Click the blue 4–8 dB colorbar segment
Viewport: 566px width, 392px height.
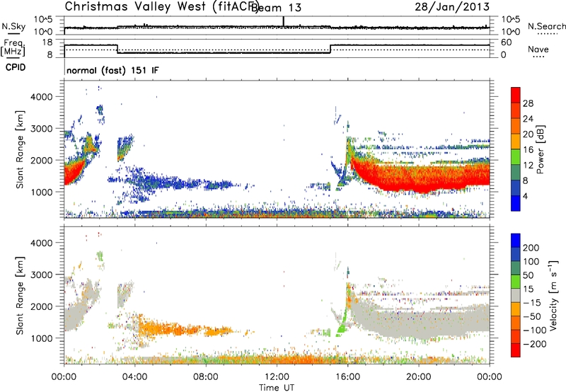(x=516, y=188)
